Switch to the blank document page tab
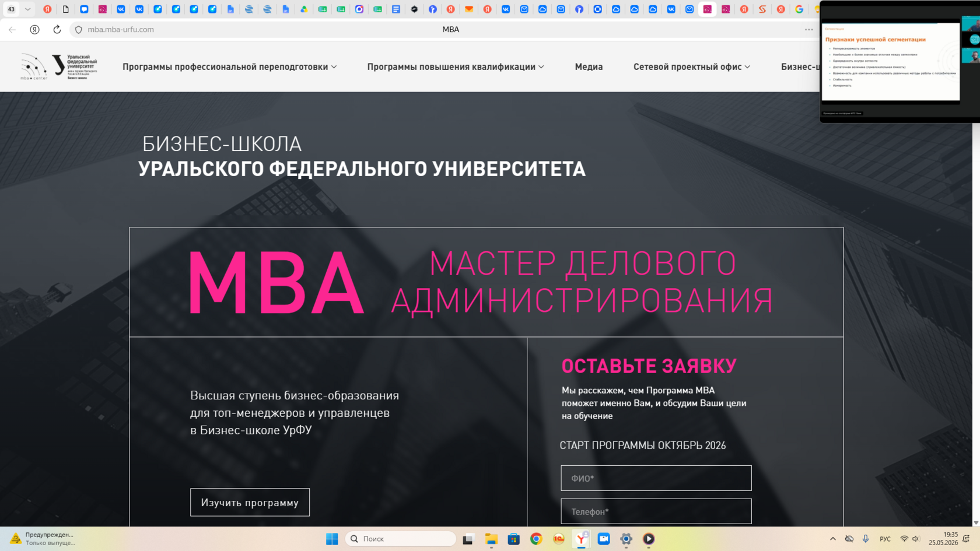Viewport: 980px width, 551px height. coord(66,9)
